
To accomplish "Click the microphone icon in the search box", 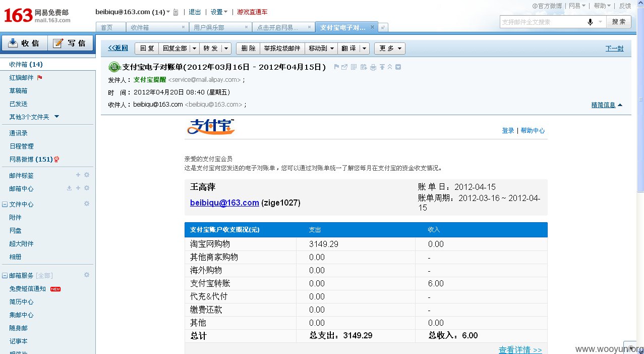I will 590,22.
